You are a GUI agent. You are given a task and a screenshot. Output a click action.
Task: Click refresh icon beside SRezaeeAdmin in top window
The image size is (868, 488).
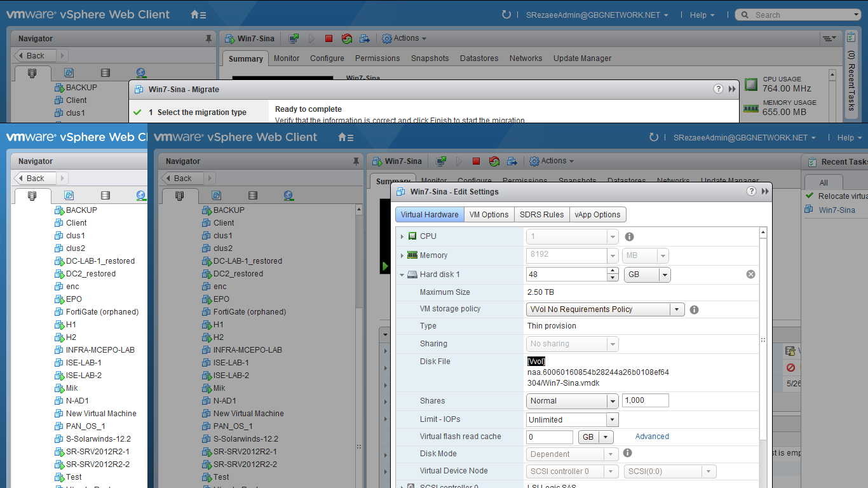(x=506, y=15)
